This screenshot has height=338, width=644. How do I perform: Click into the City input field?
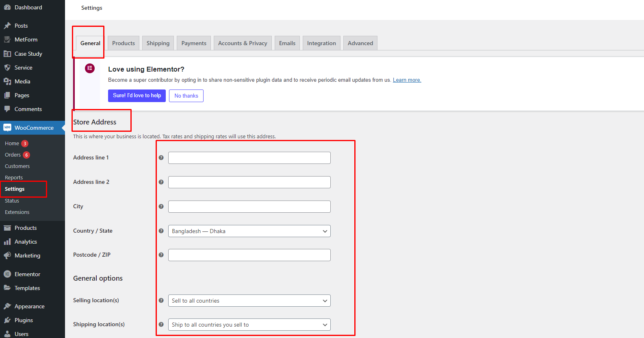coord(249,207)
